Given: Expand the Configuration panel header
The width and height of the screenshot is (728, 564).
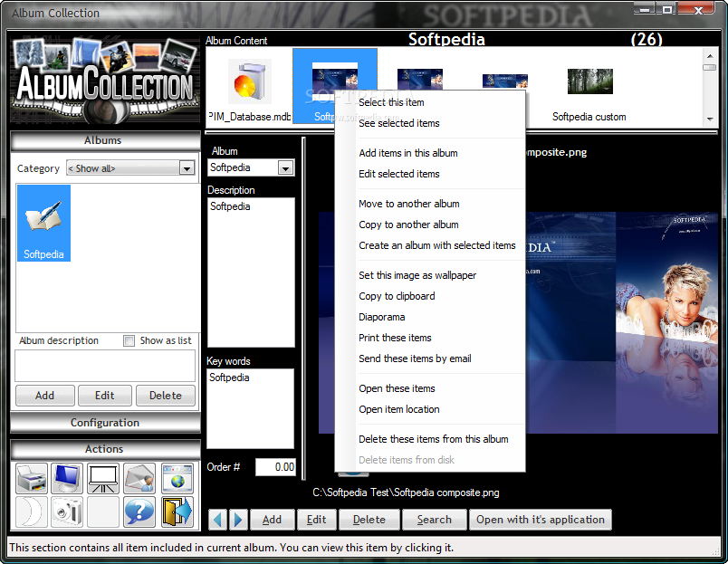Looking at the screenshot, I should [x=105, y=423].
